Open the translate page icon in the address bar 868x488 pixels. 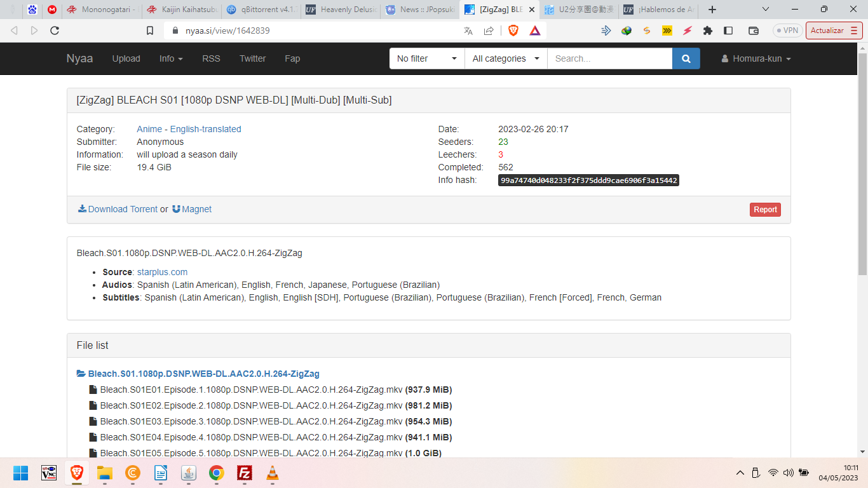(468, 30)
